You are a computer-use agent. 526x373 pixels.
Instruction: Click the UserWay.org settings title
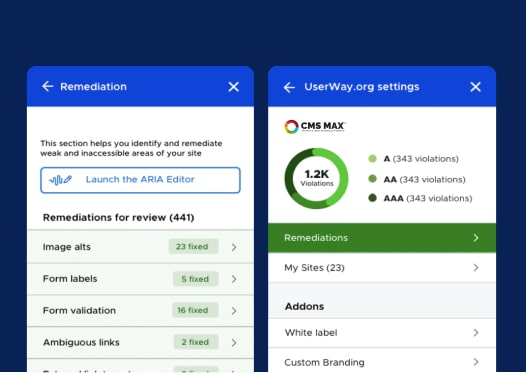coord(362,87)
